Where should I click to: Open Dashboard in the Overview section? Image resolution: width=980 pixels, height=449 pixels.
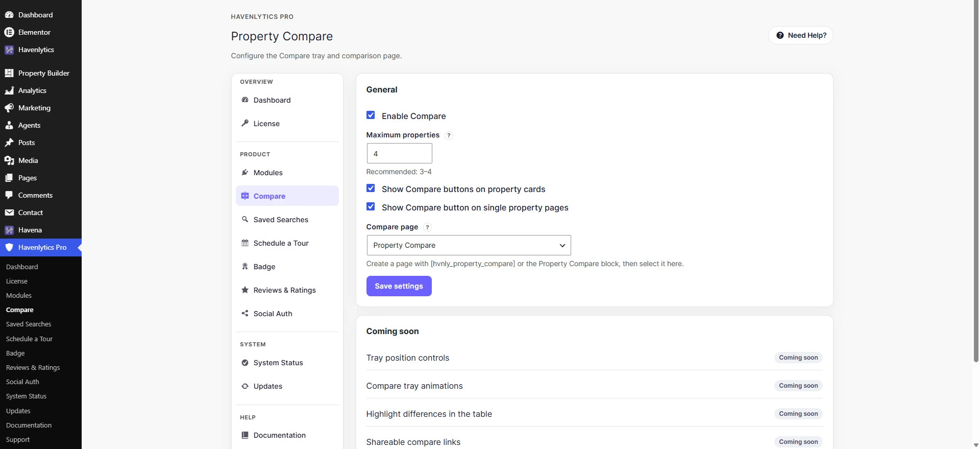tap(287, 100)
